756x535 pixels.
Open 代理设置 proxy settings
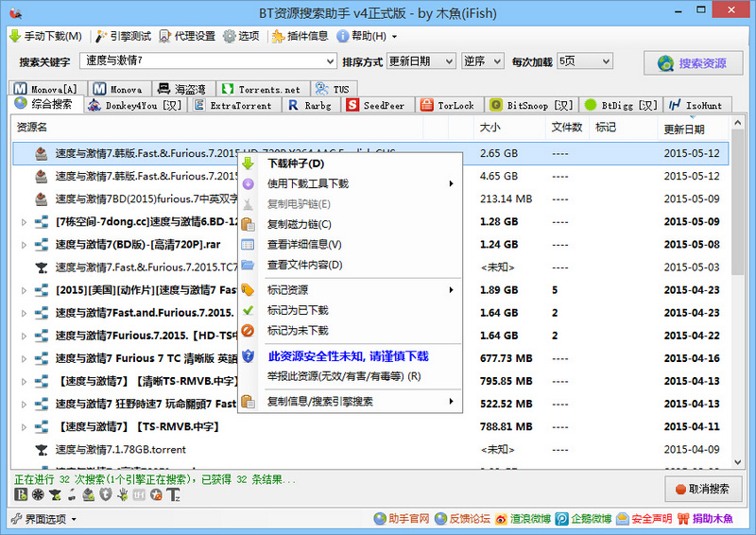click(187, 36)
